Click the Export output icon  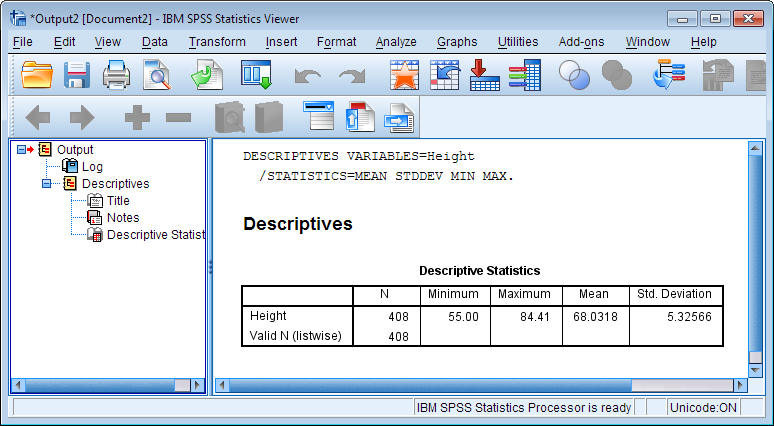[x=208, y=75]
